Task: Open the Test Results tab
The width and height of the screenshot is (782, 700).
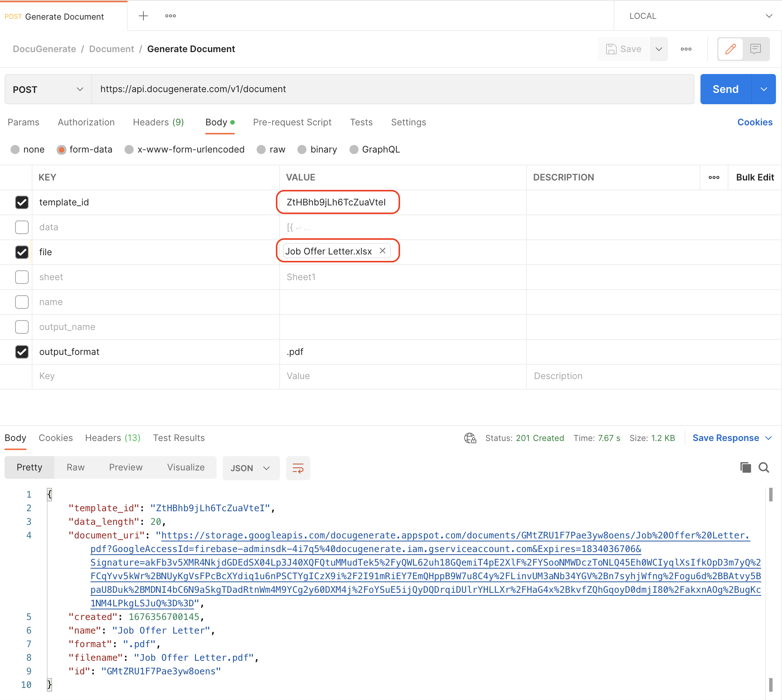Action: click(x=179, y=438)
